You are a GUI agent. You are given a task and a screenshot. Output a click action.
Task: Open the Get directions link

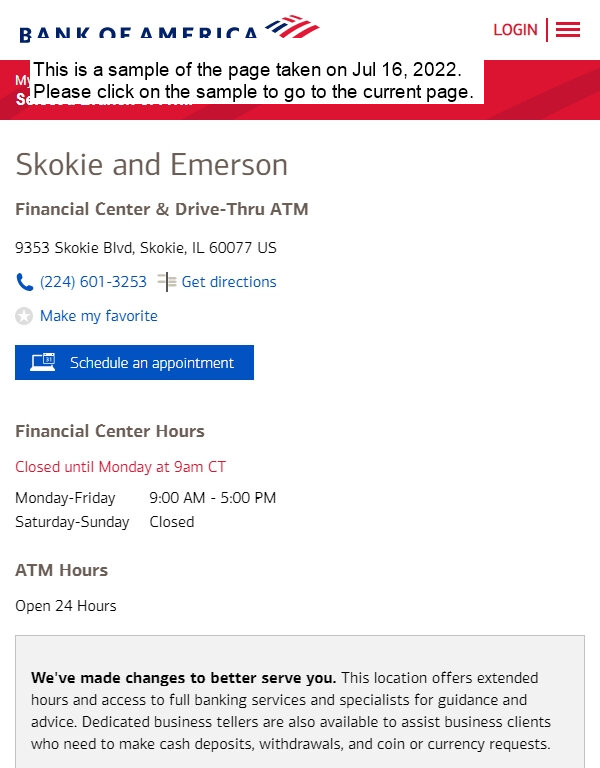coord(229,282)
